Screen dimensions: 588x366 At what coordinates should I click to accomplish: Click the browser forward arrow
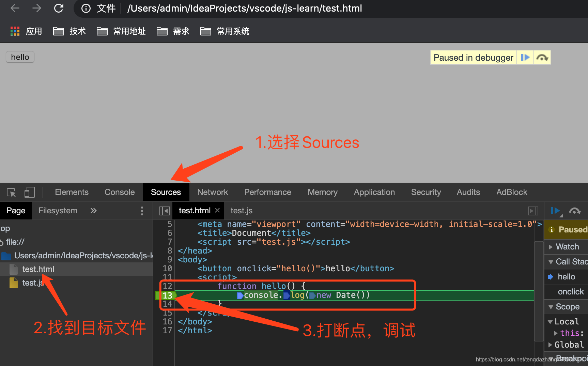point(37,8)
